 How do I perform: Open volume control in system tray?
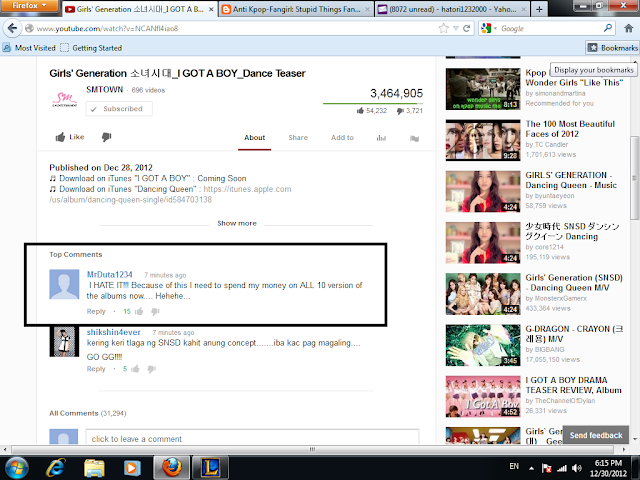point(577,468)
